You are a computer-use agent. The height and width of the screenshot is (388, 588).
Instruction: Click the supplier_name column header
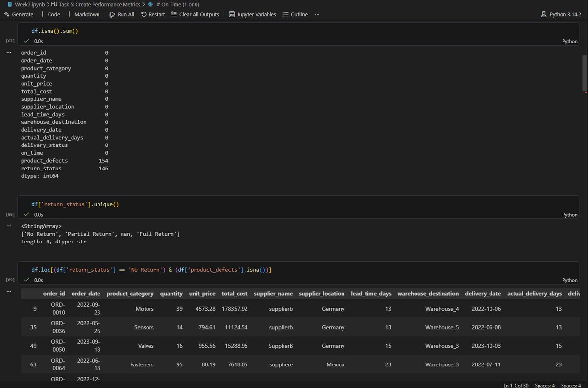click(x=273, y=294)
